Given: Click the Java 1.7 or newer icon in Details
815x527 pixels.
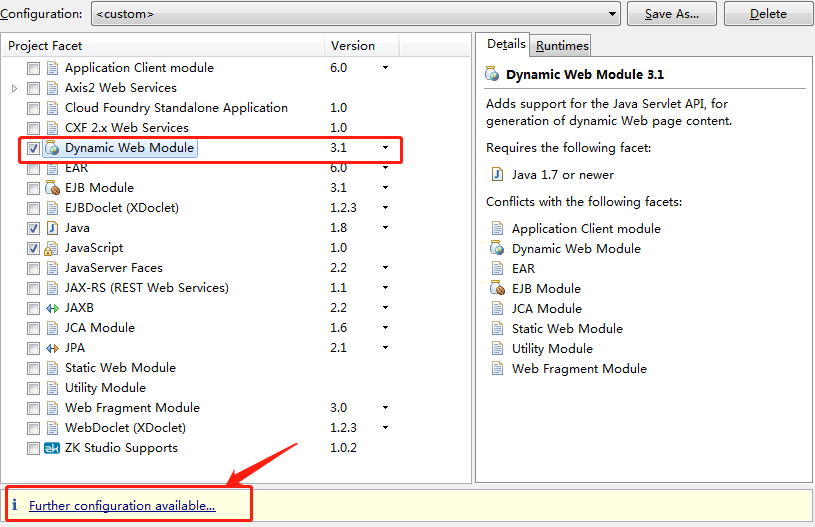Looking at the screenshot, I should point(497,174).
